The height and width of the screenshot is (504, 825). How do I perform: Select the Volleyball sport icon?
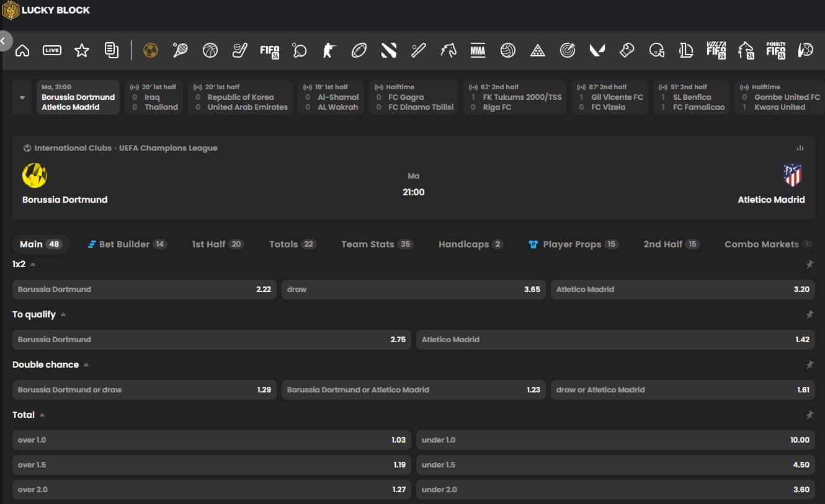pyautogui.click(x=508, y=50)
